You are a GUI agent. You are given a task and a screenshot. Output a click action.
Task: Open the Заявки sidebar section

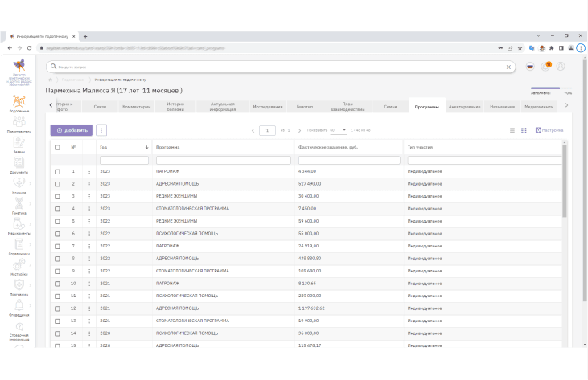(19, 145)
